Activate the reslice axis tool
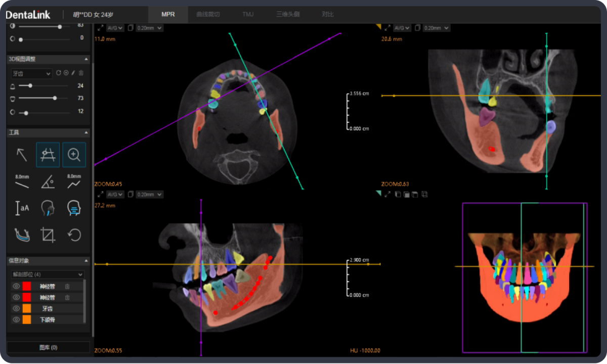 48,155
